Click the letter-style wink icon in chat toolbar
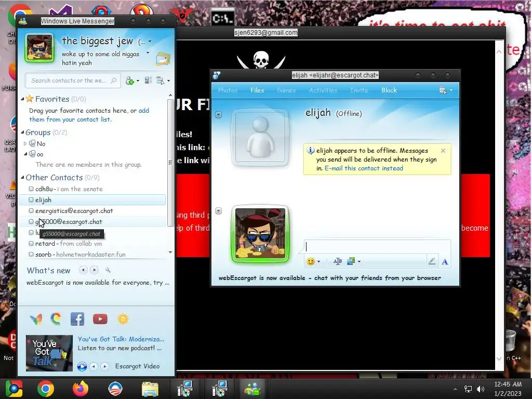 click(x=337, y=261)
